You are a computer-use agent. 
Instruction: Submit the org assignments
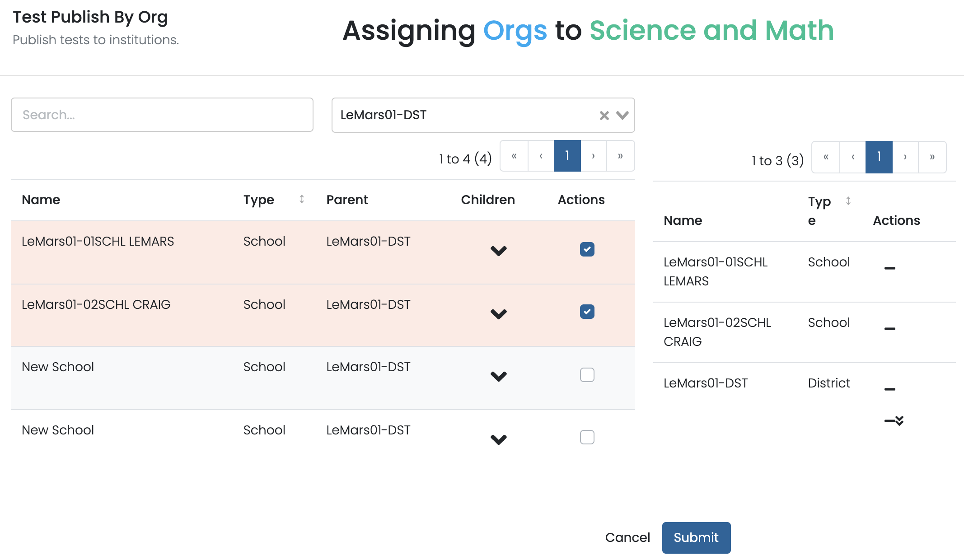pos(696,537)
